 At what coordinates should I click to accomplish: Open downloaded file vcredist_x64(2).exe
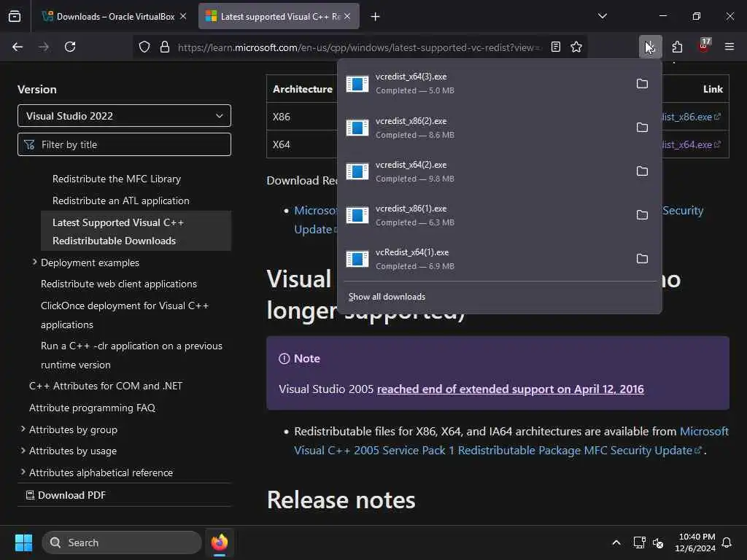483,171
